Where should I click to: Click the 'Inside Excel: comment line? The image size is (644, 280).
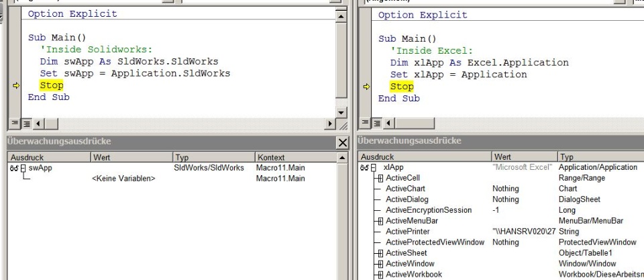431,51
